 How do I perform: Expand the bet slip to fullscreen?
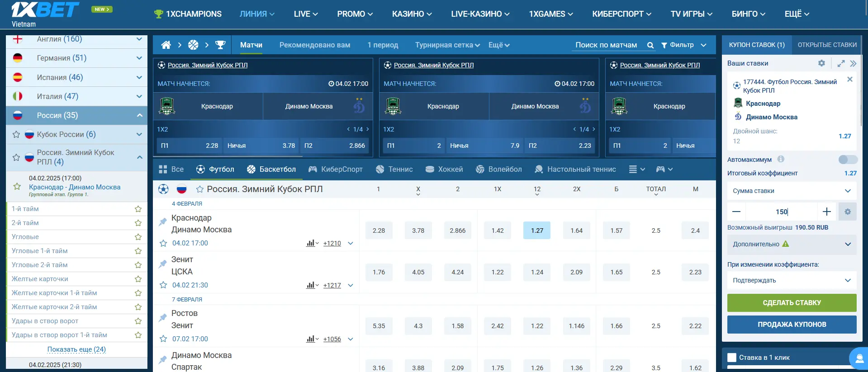841,63
